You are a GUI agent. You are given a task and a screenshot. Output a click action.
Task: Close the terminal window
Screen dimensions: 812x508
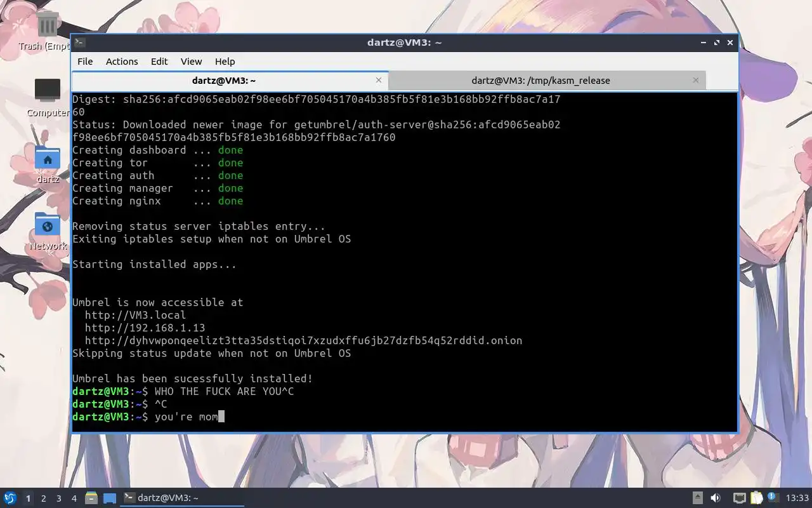[x=730, y=43]
